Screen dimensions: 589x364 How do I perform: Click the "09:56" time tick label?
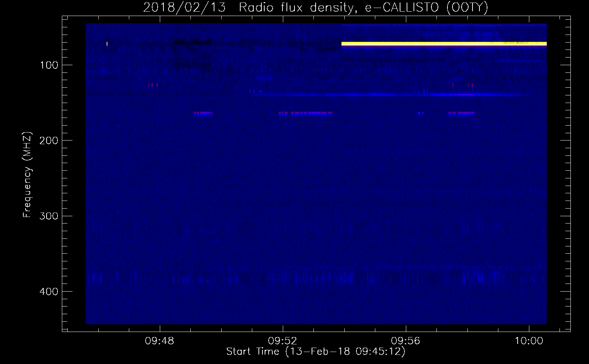(406, 341)
